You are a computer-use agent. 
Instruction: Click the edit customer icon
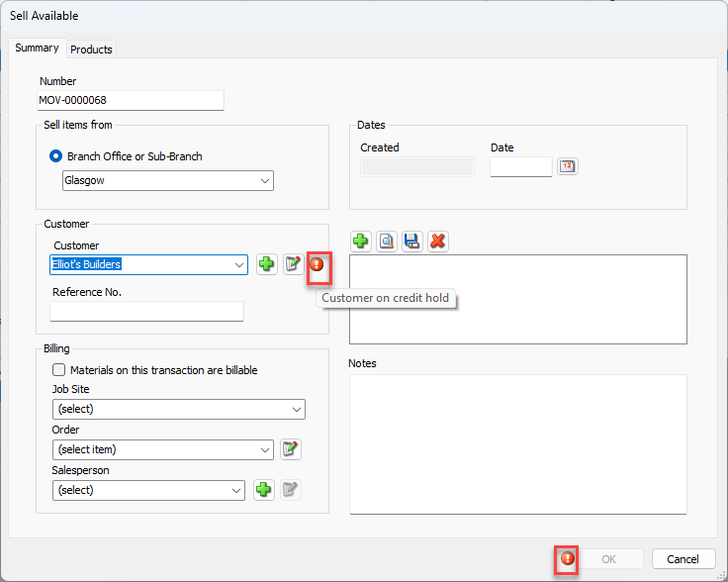[293, 264]
